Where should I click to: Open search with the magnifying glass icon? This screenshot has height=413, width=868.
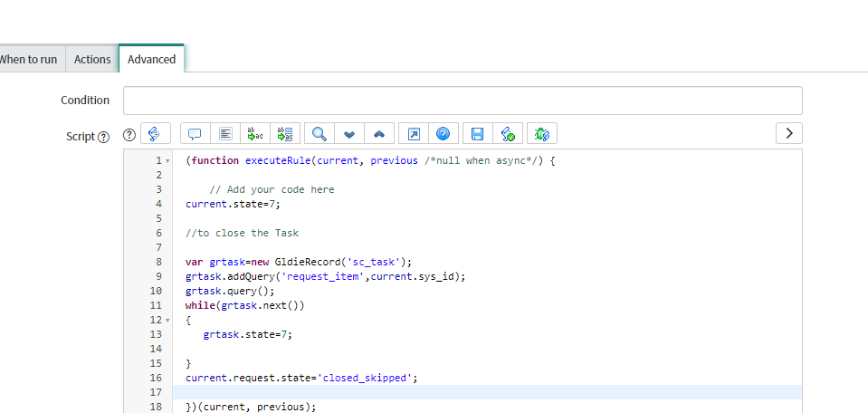click(x=319, y=134)
